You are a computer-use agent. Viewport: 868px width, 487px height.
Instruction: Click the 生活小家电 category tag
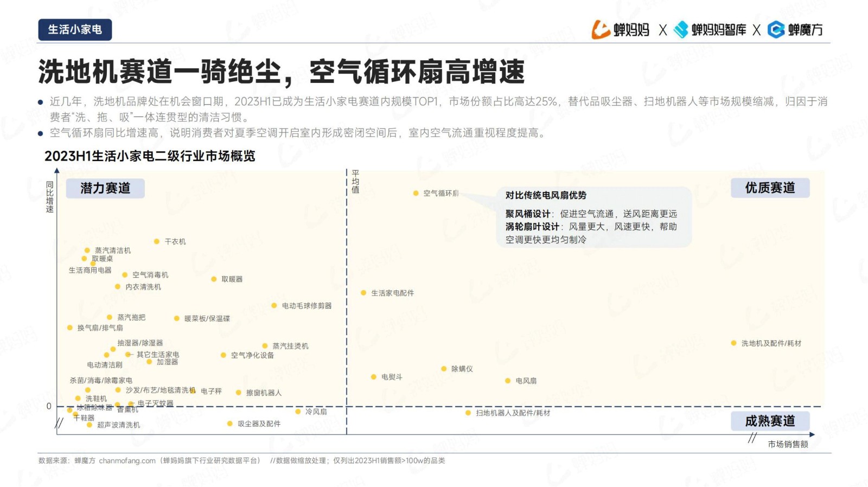(75, 30)
